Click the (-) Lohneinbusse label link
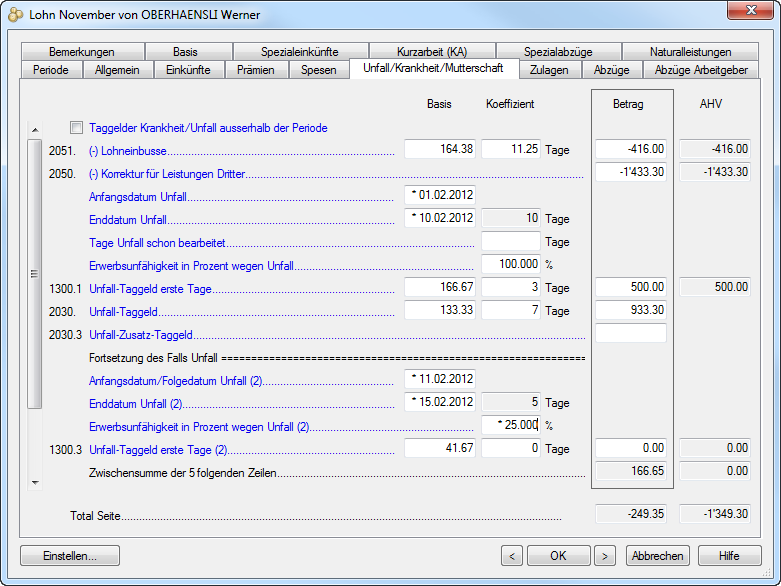 pyautogui.click(x=128, y=151)
